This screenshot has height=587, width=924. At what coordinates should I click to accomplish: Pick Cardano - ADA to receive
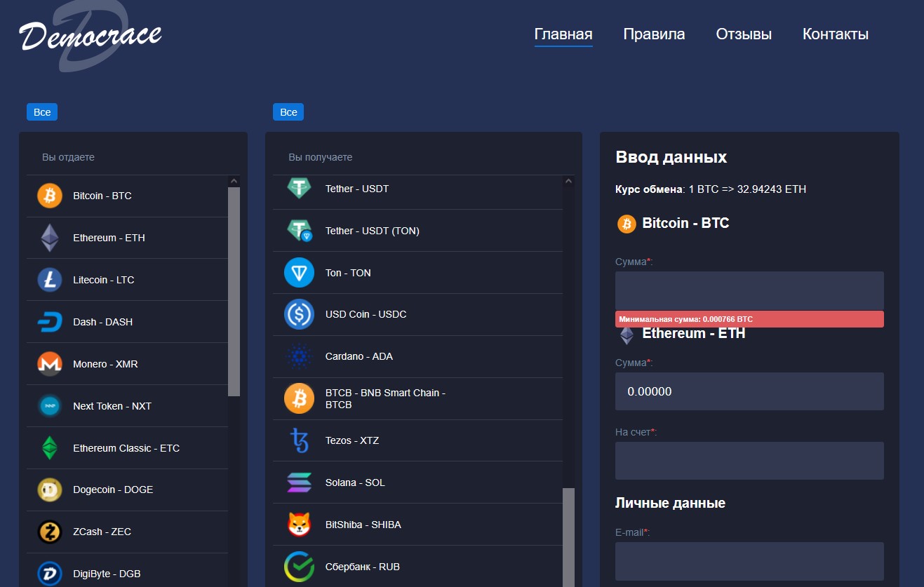(417, 356)
